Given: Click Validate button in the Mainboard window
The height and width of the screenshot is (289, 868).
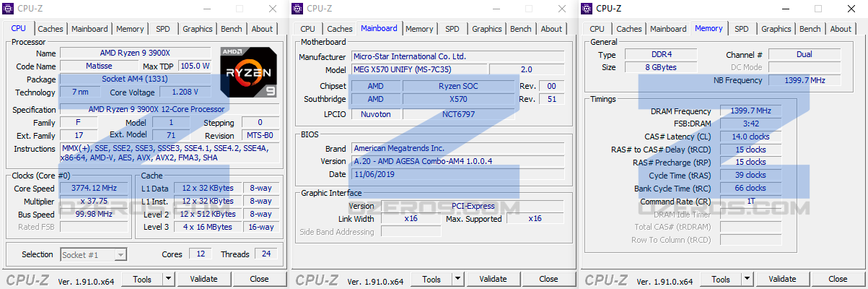Looking at the screenshot, I should click(x=493, y=279).
